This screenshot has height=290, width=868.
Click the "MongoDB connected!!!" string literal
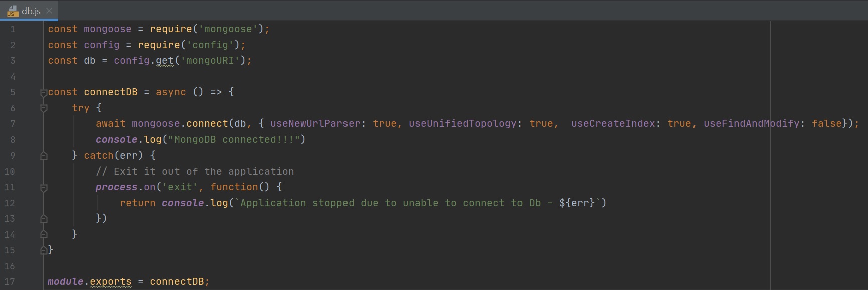(234, 140)
